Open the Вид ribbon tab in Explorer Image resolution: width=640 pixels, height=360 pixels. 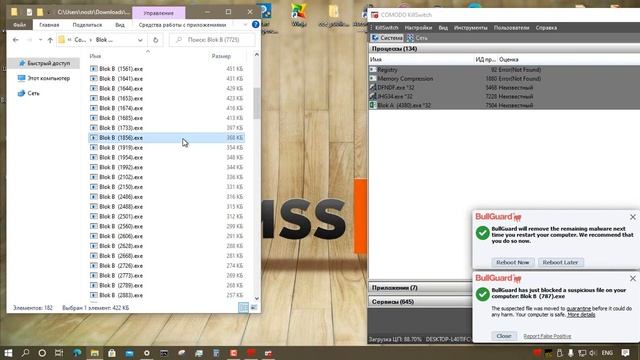tap(120, 24)
